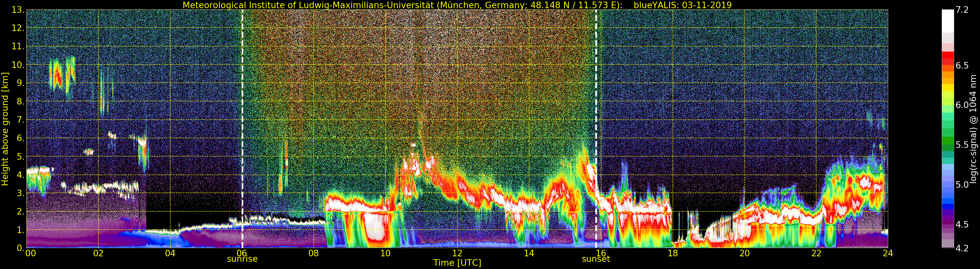The width and height of the screenshot is (980, 269).
Task: Click the white dashed sunrise line
Action: pyautogui.click(x=242, y=129)
